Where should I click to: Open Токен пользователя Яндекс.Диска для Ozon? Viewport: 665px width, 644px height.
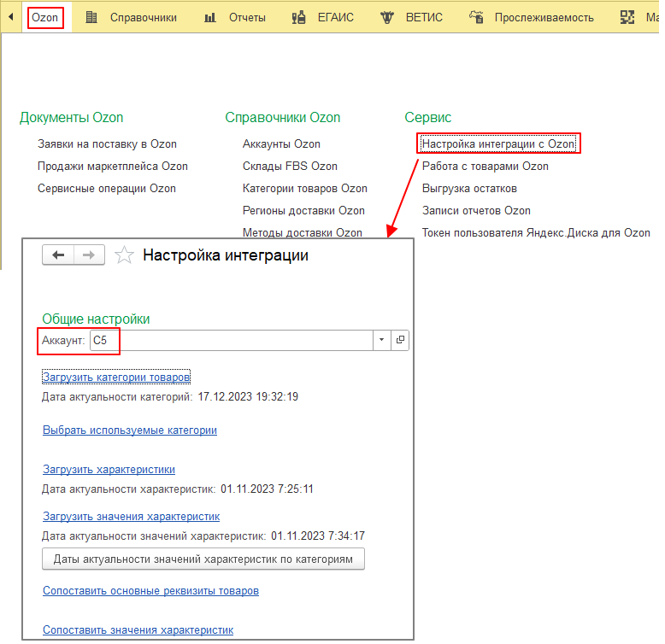point(536,232)
